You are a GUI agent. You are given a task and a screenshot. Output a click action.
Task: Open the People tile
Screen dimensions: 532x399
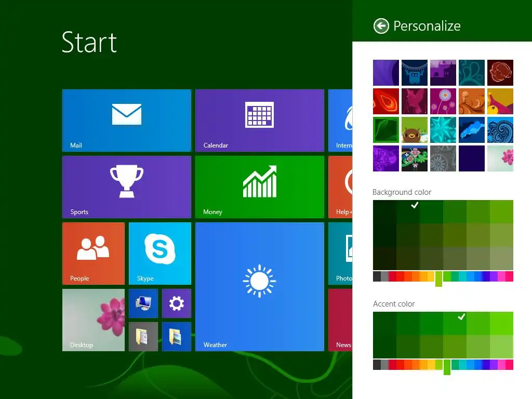tap(94, 254)
